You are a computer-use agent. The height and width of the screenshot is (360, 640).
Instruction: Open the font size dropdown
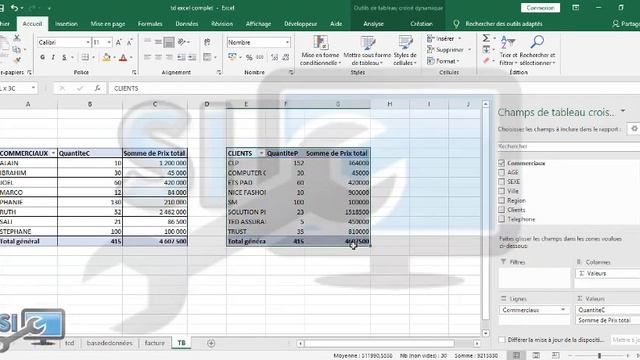(x=109, y=42)
